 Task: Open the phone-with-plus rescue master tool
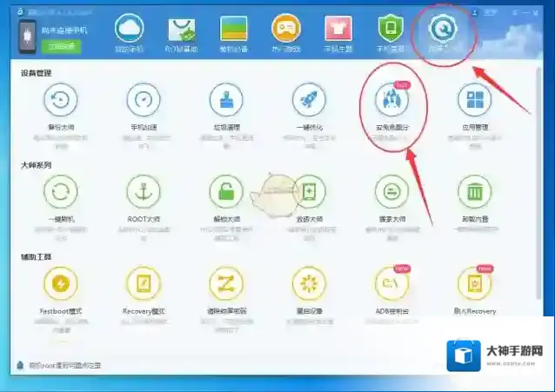tap(309, 192)
